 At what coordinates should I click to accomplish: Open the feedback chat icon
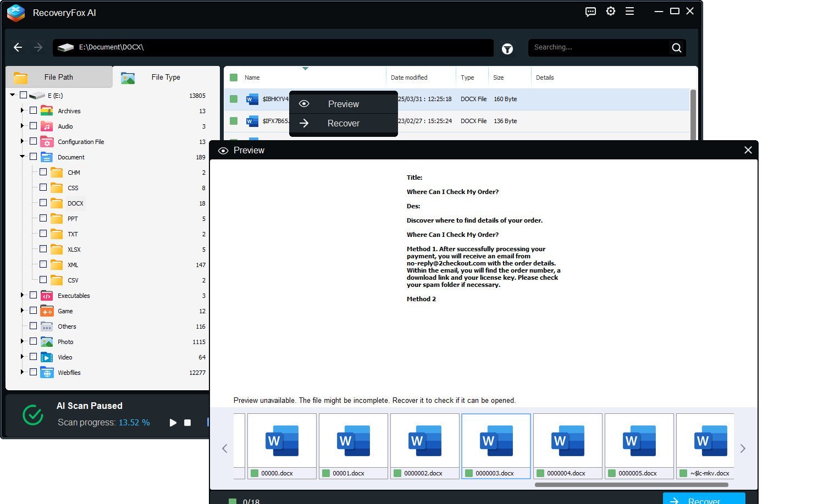(590, 12)
